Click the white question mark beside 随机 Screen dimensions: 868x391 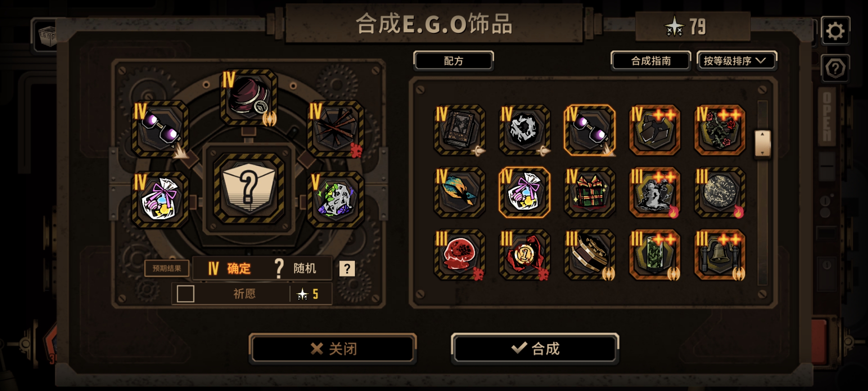[347, 269]
